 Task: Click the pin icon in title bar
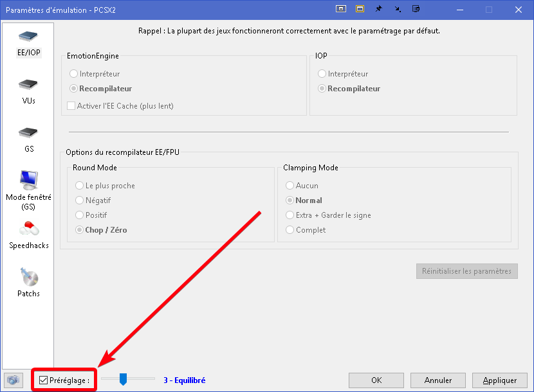(x=379, y=9)
